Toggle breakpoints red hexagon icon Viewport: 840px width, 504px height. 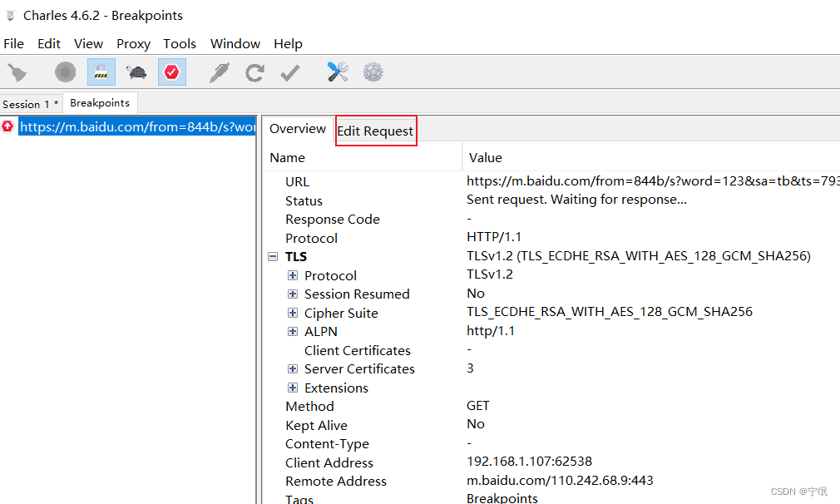(172, 72)
